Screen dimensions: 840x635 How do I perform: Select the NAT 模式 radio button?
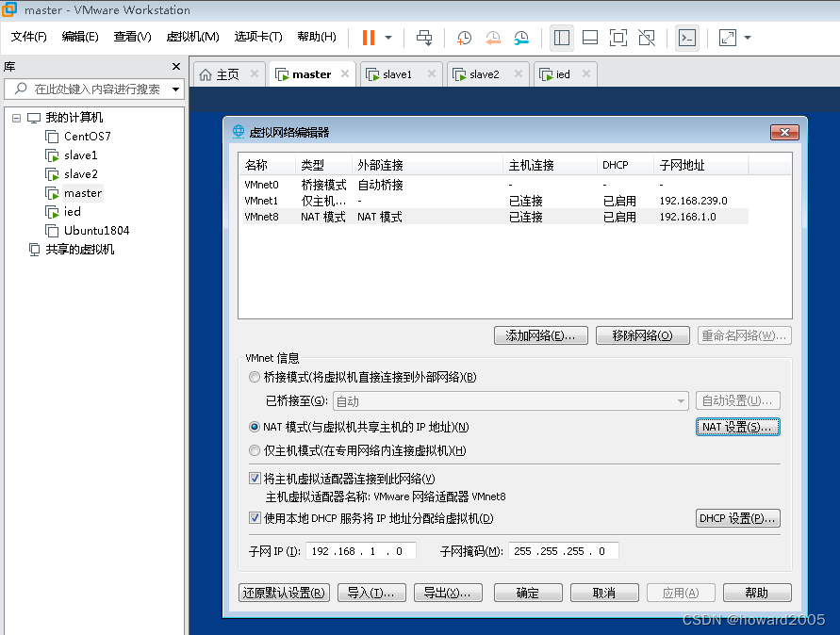[255, 428]
